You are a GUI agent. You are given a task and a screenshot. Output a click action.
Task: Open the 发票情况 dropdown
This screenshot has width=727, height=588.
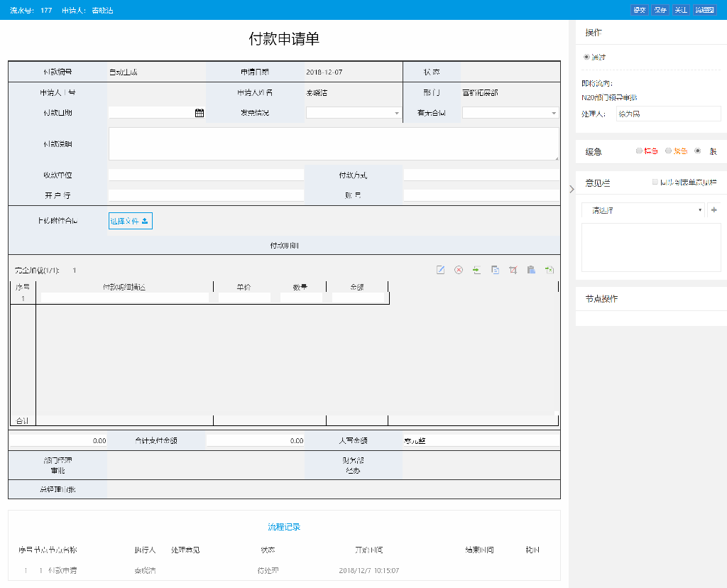coord(354,113)
